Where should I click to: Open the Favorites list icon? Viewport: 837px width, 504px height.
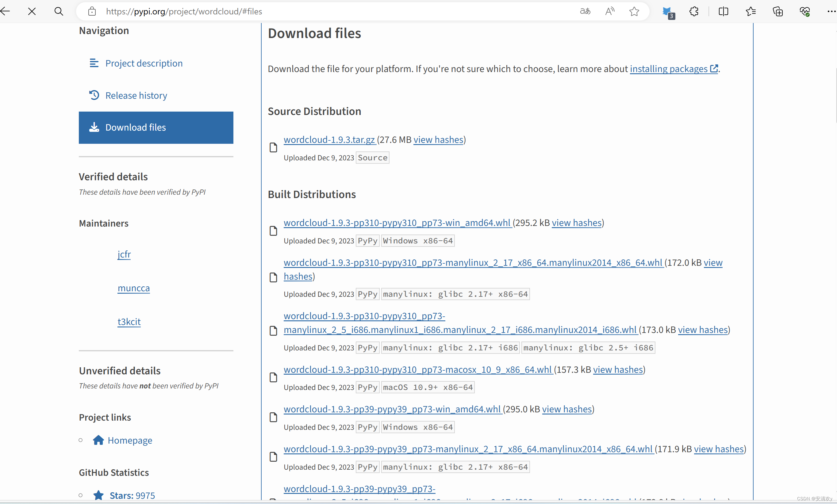click(x=751, y=11)
